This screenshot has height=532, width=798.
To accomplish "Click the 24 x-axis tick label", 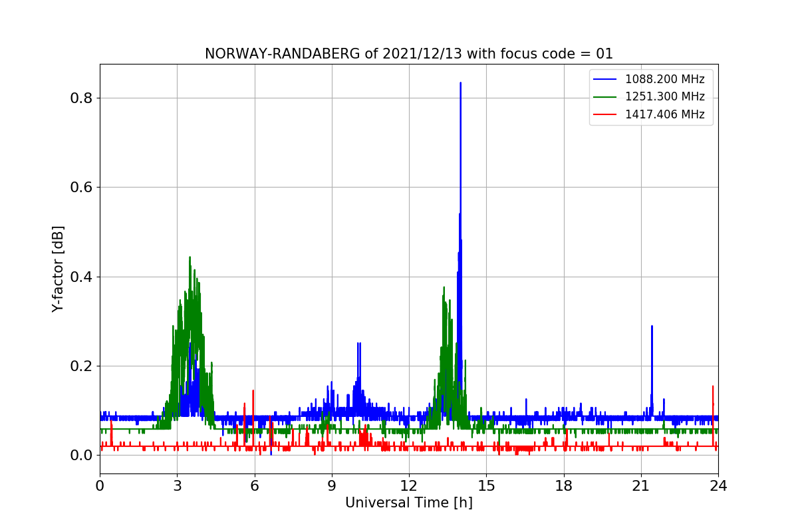I will coord(718,486).
